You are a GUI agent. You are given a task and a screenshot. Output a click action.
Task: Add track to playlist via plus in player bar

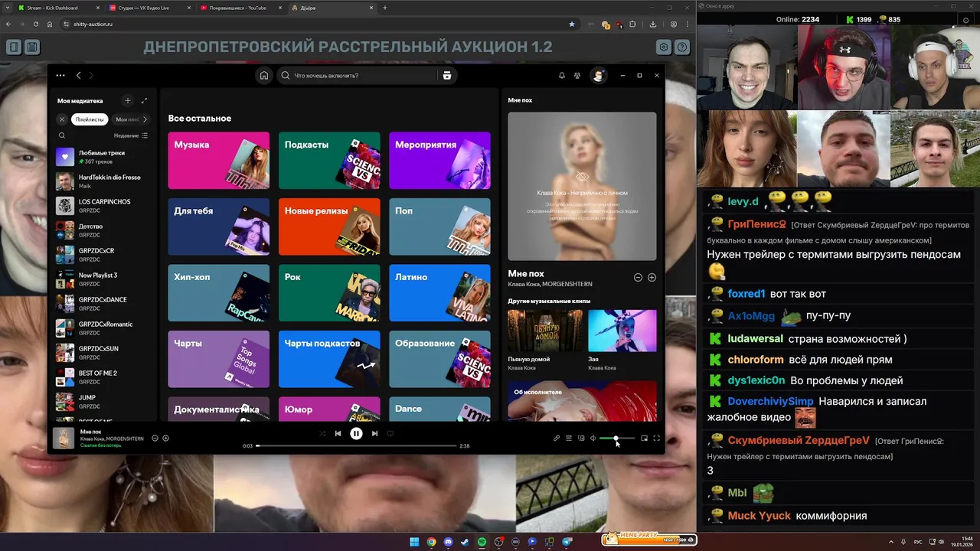[x=165, y=439]
